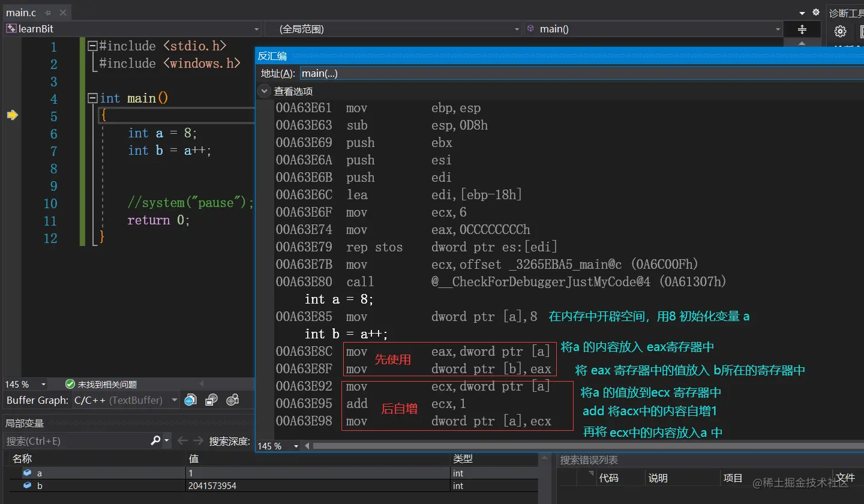Click the value 2041573954 cell
The height and width of the screenshot is (504, 864).
[x=212, y=486]
